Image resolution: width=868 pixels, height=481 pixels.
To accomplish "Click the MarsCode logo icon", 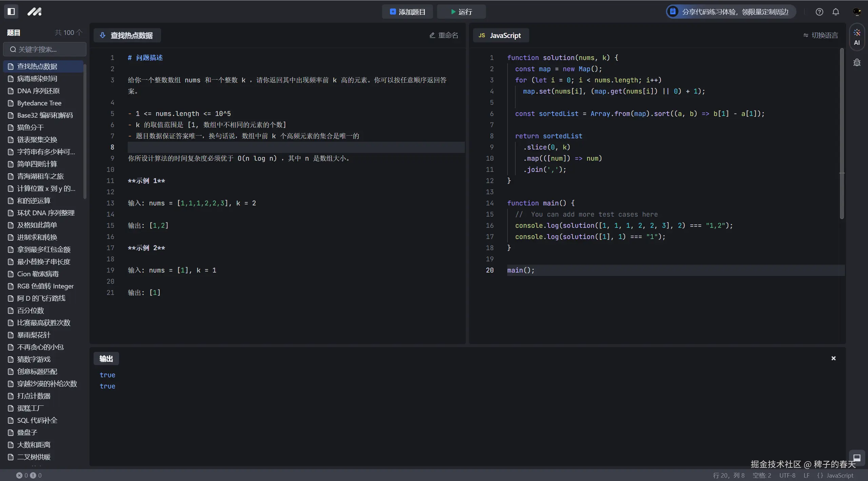I will point(34,12).
